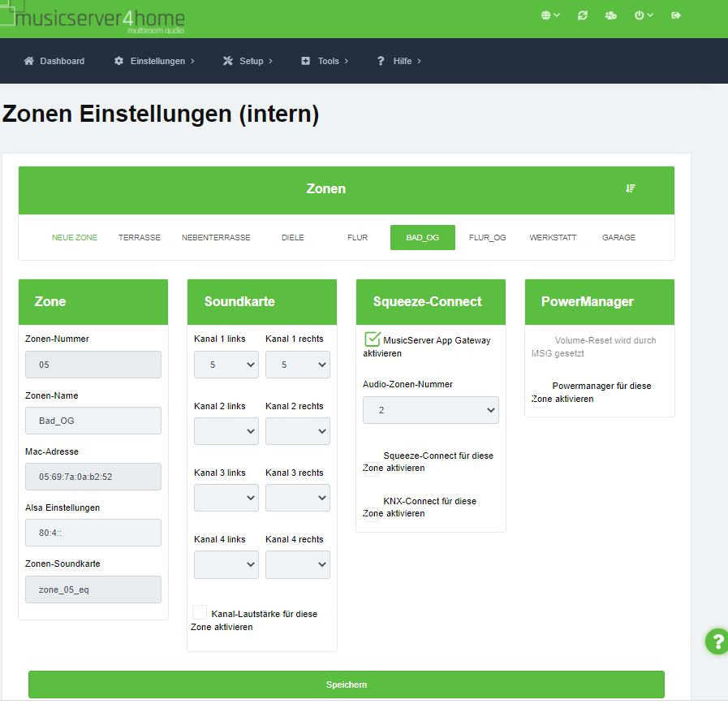This screenshot has width=728, height=704.
Task: Open the Kanal 4 rechts dropdown
Action: [x=298, y=564]
